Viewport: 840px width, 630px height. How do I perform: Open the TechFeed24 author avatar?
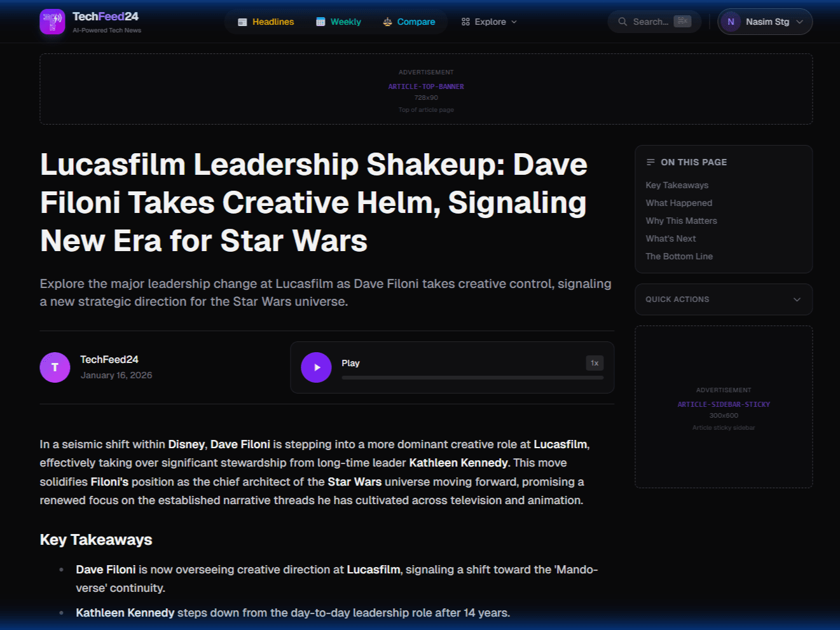[x=55, y=367]
